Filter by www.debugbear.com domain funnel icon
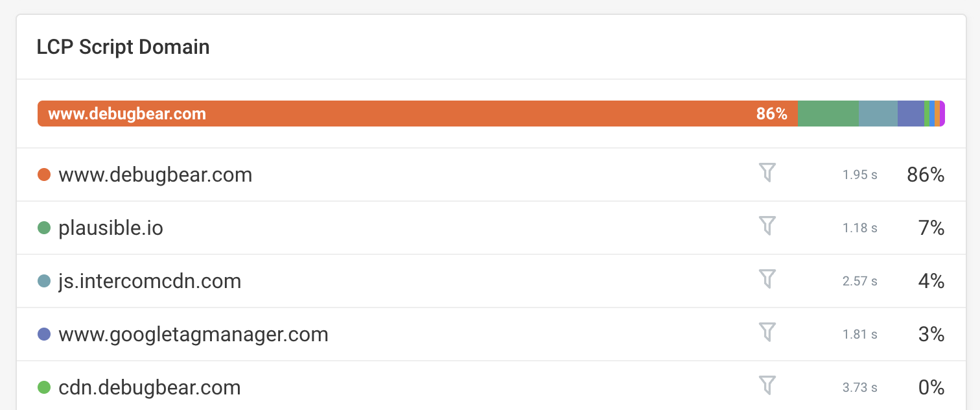The image size is (980, 410). point(767,173)
